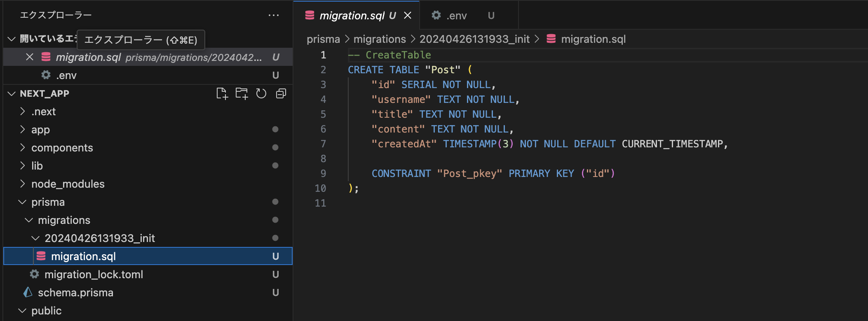Open schema.prisma file
Viewport: 868px width, 321px height.
[x=148, y=292]
